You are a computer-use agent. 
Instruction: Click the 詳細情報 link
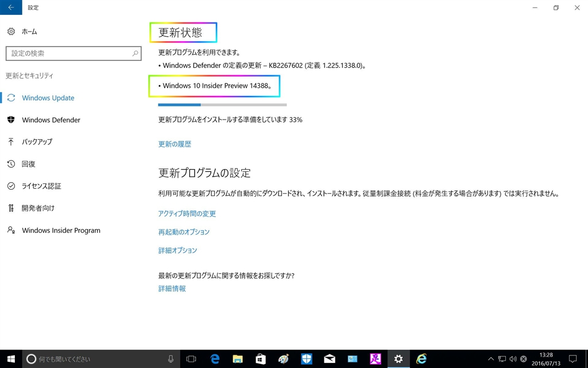[x=172, y=289]
